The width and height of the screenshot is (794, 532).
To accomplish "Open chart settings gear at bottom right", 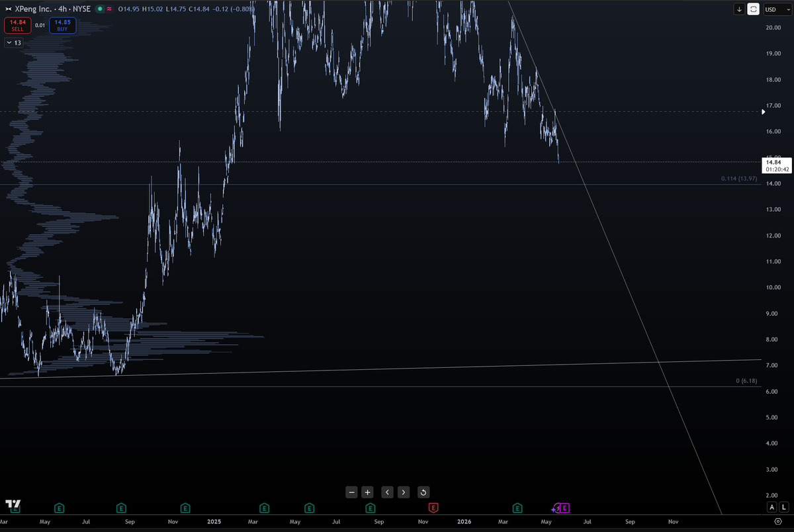I will pyautogui.click(x=778, y=522).
